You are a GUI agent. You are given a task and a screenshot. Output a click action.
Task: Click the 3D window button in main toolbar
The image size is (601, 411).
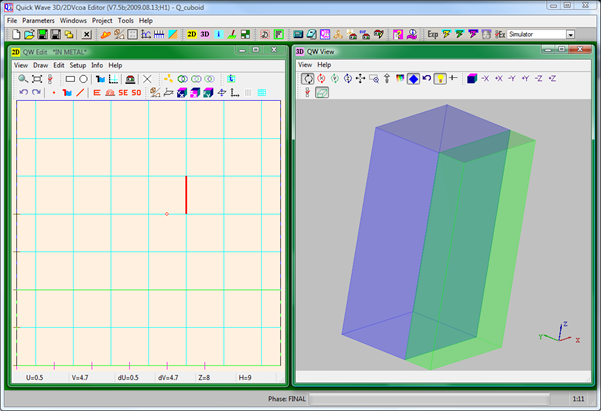pyautogui.click(x=205, y=34)
